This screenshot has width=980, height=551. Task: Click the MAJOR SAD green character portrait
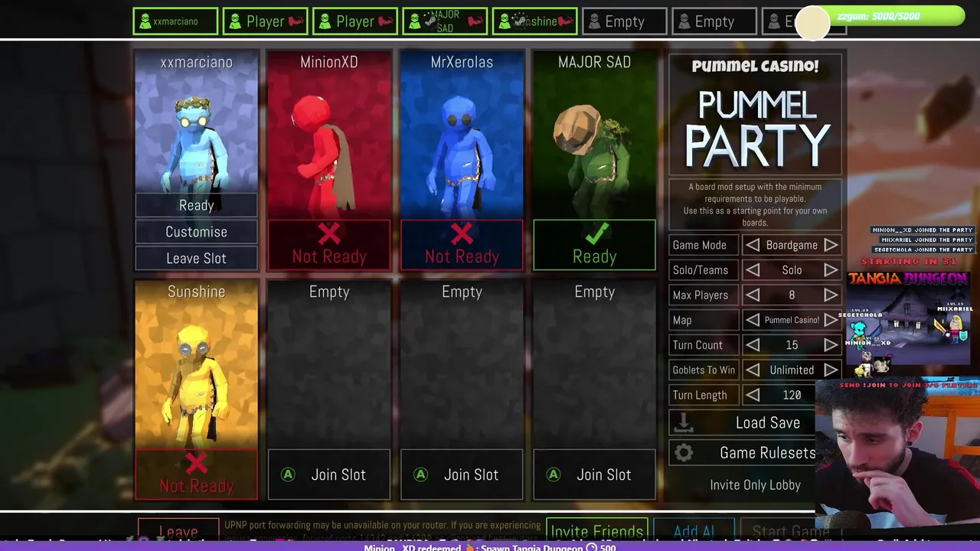[593, 157]
